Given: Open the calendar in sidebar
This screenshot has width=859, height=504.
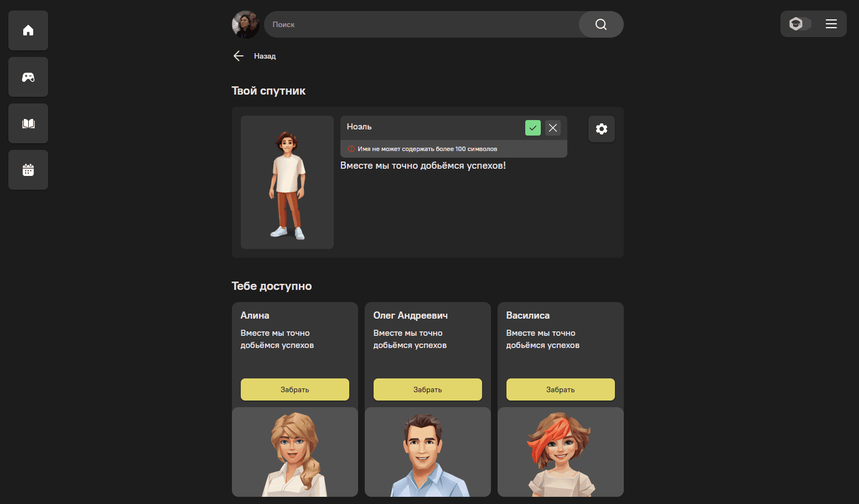Looking at the screenshot, I should (28, 170).
